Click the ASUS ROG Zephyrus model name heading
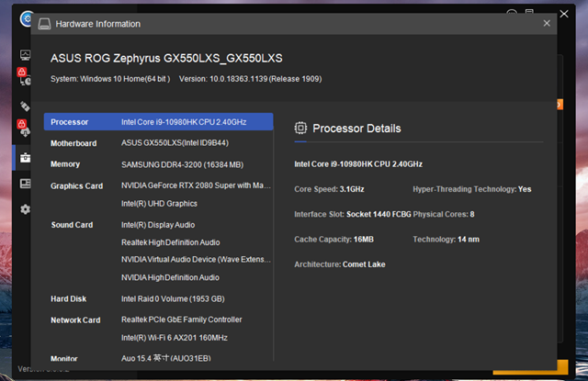Screen dimensions: 588x381 [x=166, y=58]
